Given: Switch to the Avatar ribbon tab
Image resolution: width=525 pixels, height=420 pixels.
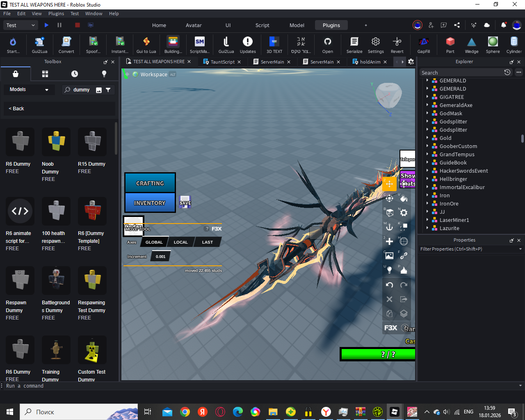Looking at the screenshot, I should [x=194, y=25].
